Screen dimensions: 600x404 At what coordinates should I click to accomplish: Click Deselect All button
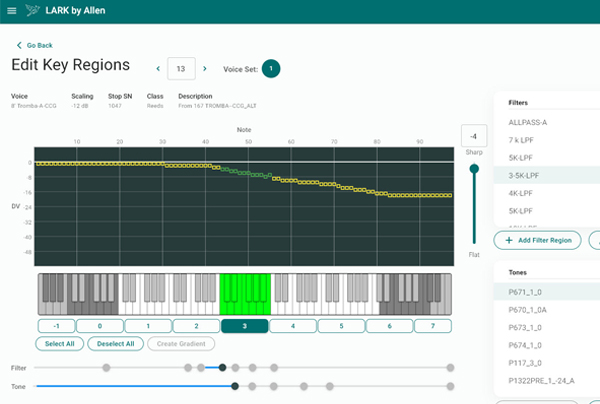point(116,344)
